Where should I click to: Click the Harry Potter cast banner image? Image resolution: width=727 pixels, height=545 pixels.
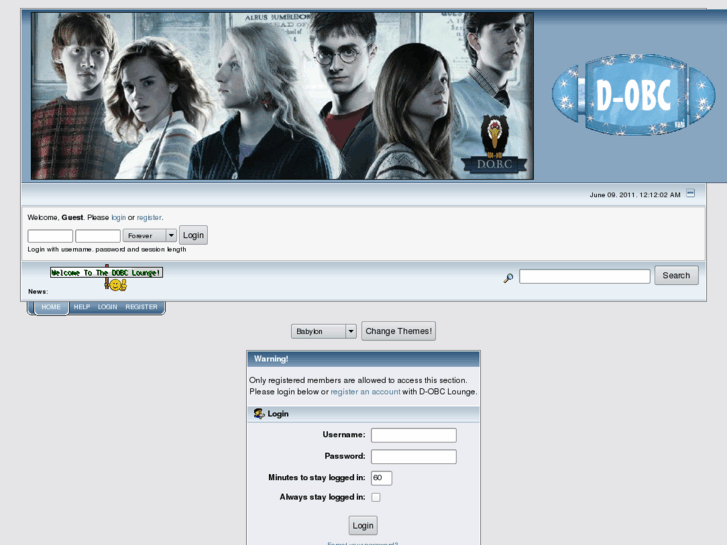282,96
